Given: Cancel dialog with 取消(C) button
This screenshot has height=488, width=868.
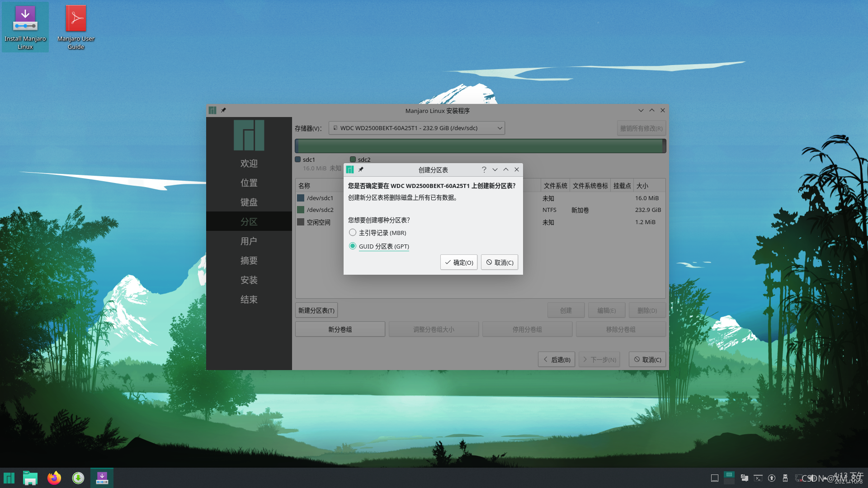Looking at the screenshot, I should 500,263.
